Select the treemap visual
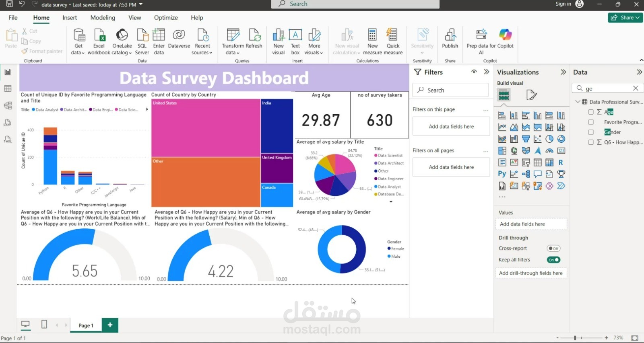The height and width of the screenshot is (343, 644). tap(502, 151)
